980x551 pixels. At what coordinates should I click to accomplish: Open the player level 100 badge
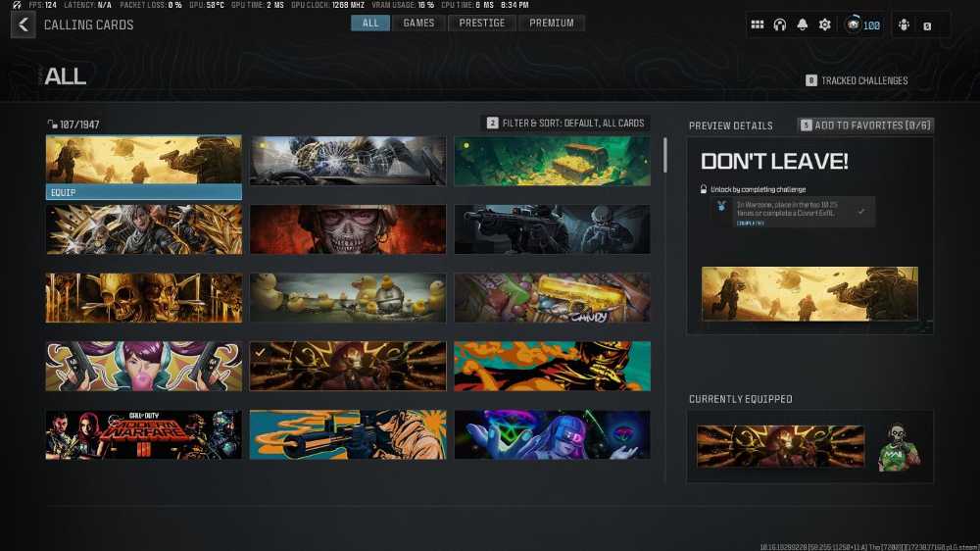click(862, 25)
